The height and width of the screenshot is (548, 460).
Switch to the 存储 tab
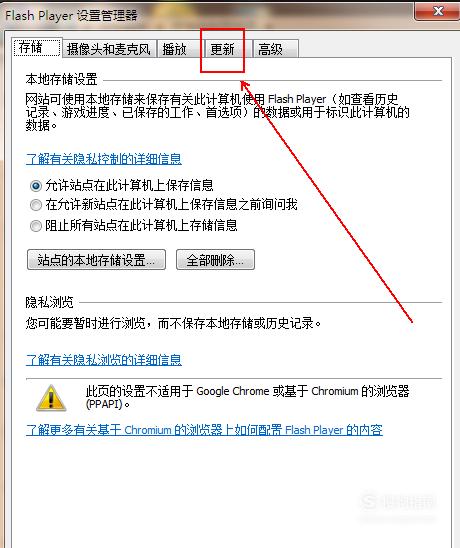coord(37,48)
